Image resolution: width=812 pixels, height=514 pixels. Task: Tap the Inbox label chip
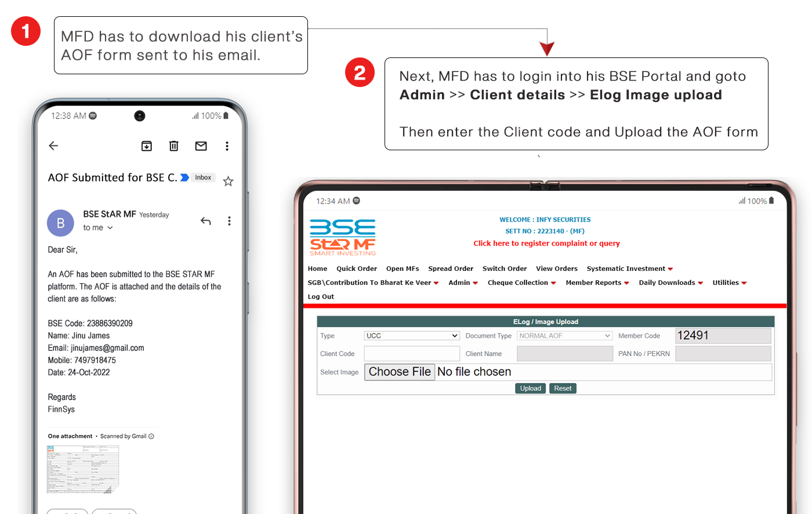(x=203, y=178)
